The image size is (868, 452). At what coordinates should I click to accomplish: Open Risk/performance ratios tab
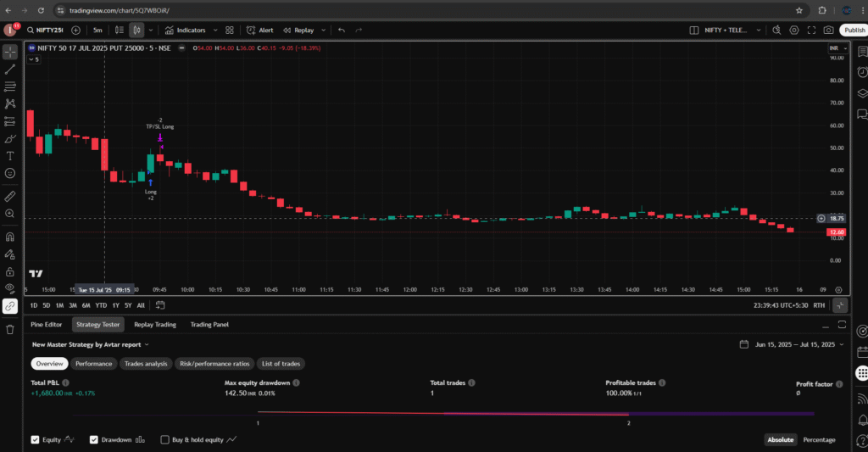[x=214, y=364]
